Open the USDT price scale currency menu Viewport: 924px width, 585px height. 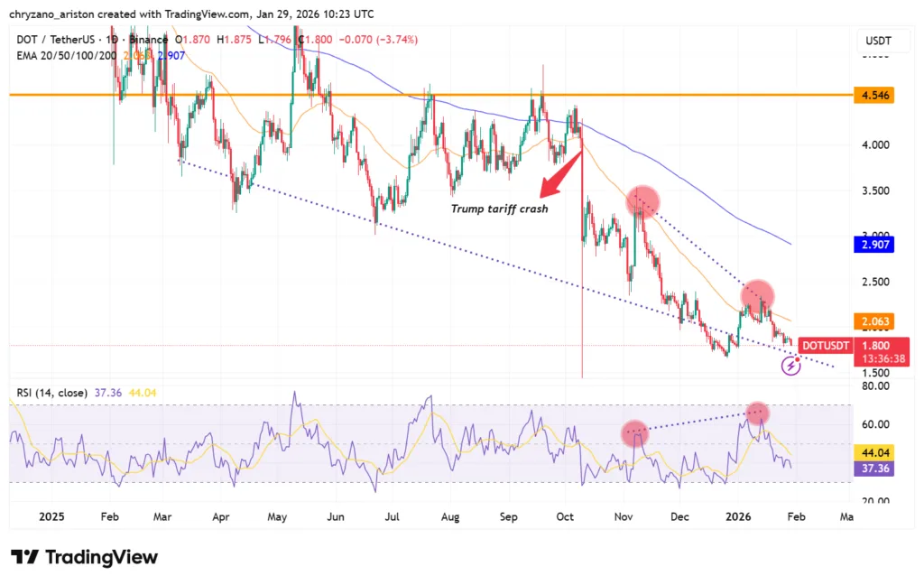pos(881,41)
